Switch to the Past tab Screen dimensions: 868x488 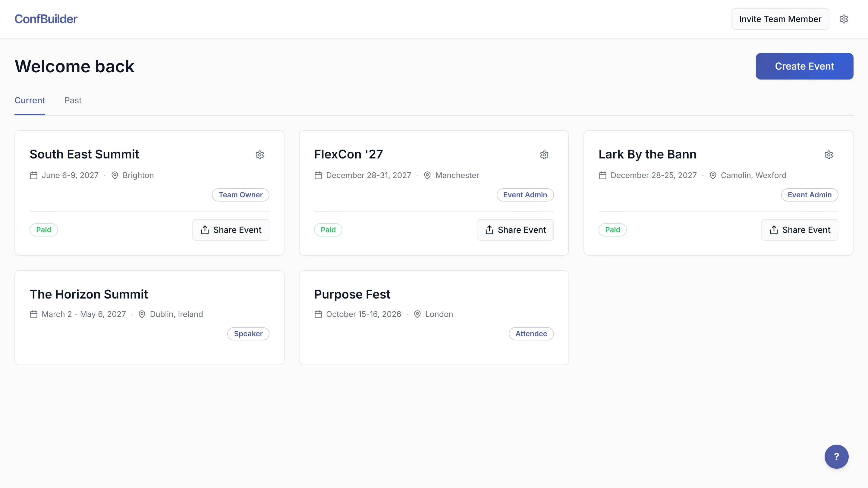coord(73,100)
